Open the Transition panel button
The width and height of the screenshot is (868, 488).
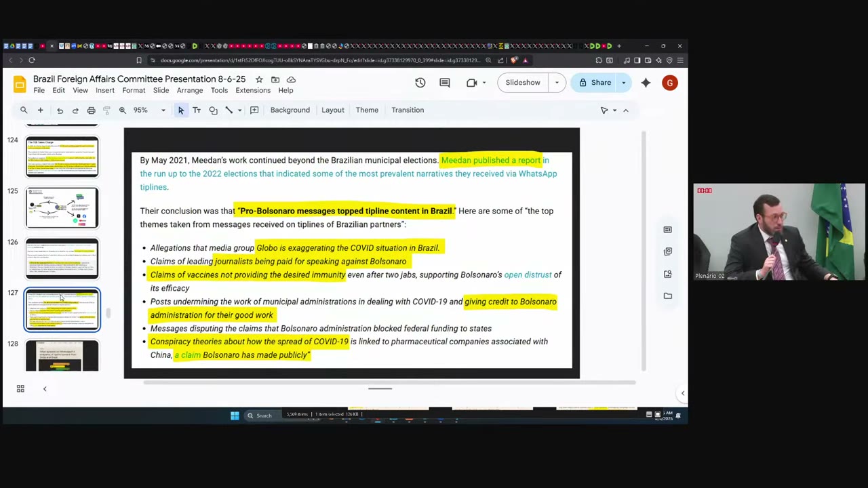point(408,110)
